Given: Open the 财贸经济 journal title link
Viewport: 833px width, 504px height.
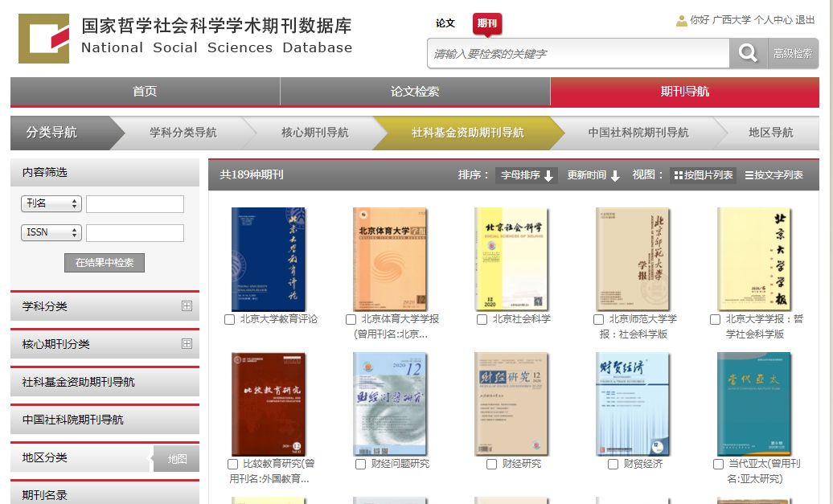Looking at the screenshot, I should (643, 464).
